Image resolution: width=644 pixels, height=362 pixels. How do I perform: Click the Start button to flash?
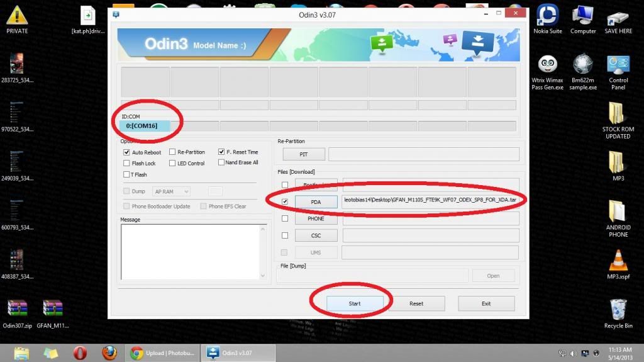point(355,303)
